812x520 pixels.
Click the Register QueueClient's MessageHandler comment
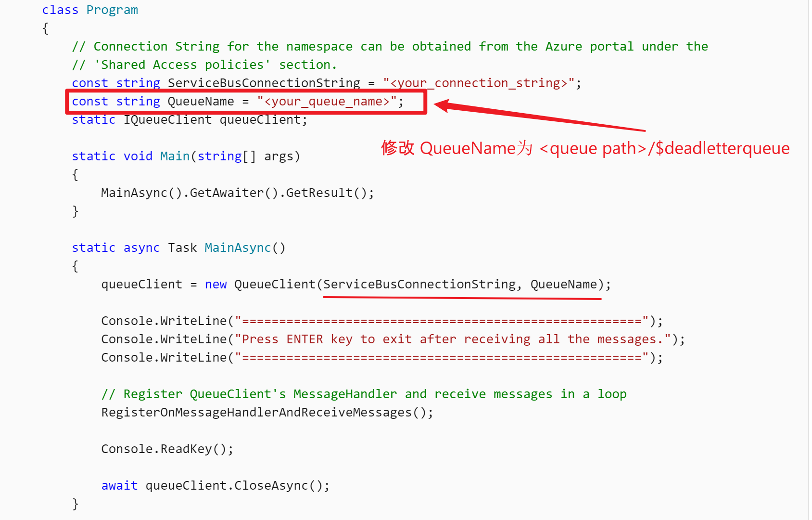tap(364, 394)
